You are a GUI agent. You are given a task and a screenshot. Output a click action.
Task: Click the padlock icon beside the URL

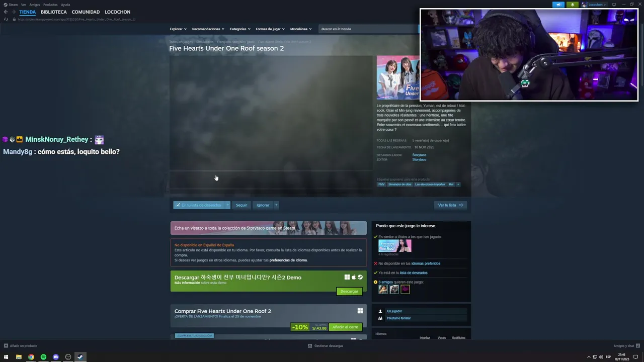[x=15, y=19]
